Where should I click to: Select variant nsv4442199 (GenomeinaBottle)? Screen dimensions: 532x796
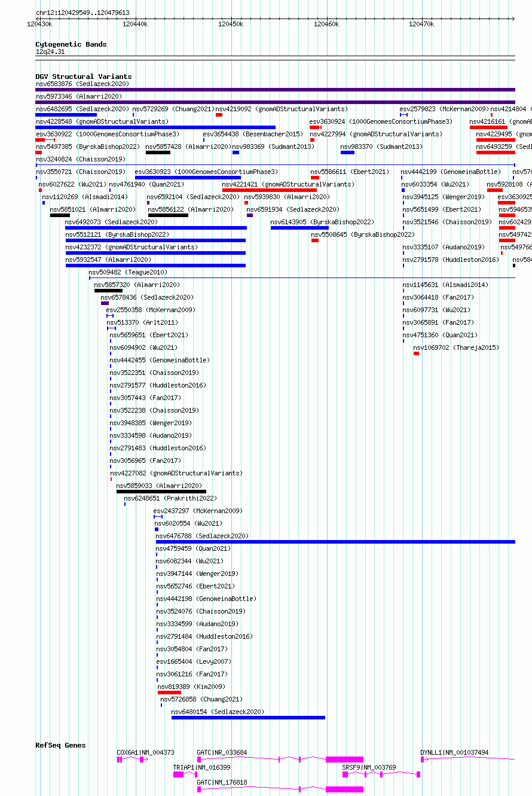tap(451, 172)
